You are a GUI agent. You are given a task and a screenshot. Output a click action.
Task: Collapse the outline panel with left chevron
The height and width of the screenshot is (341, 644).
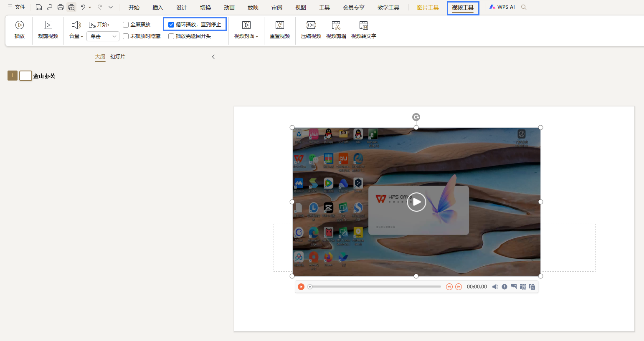[213, 57]
